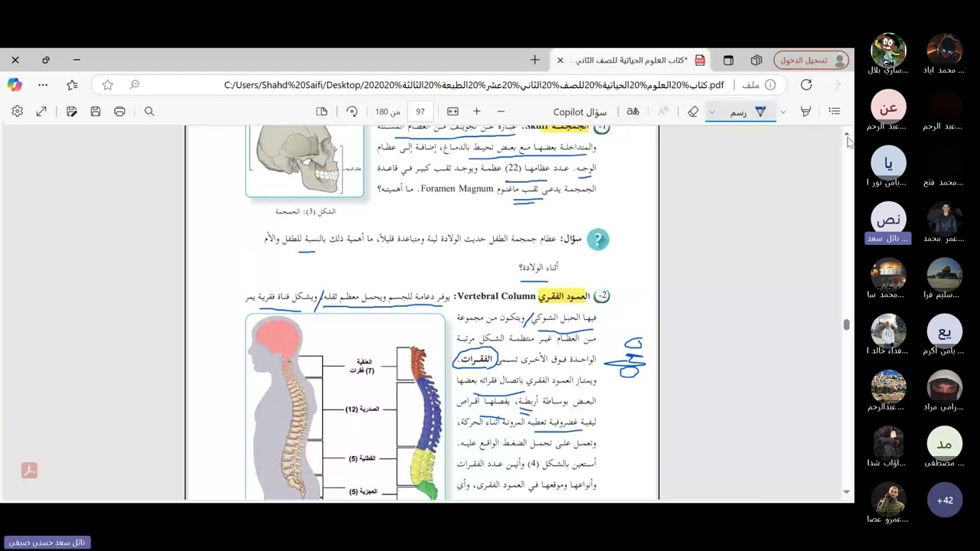Enter full screen PDF view
The height and width of the screenshot is (551, 980).
[x=41, y=112]
